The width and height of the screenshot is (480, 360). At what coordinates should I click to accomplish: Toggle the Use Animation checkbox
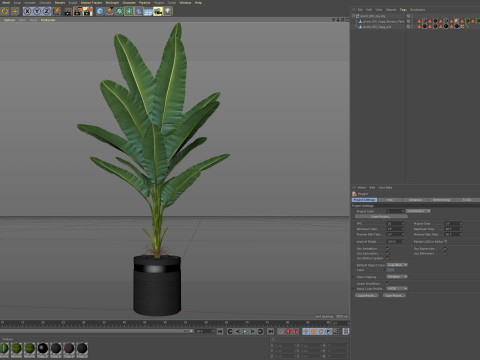click(x=387, y=248)
